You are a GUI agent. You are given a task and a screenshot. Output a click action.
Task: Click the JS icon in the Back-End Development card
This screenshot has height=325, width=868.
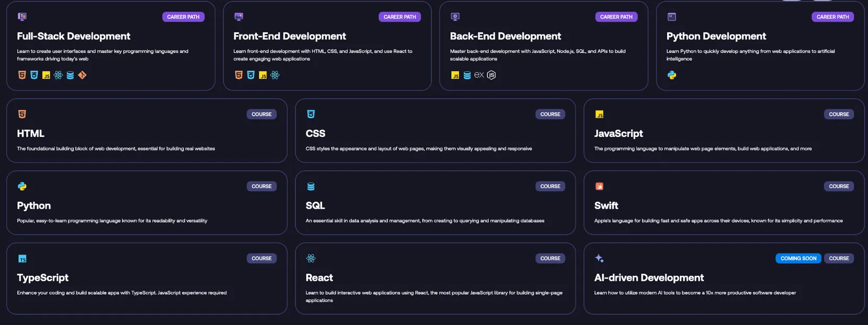click(455, 75)
